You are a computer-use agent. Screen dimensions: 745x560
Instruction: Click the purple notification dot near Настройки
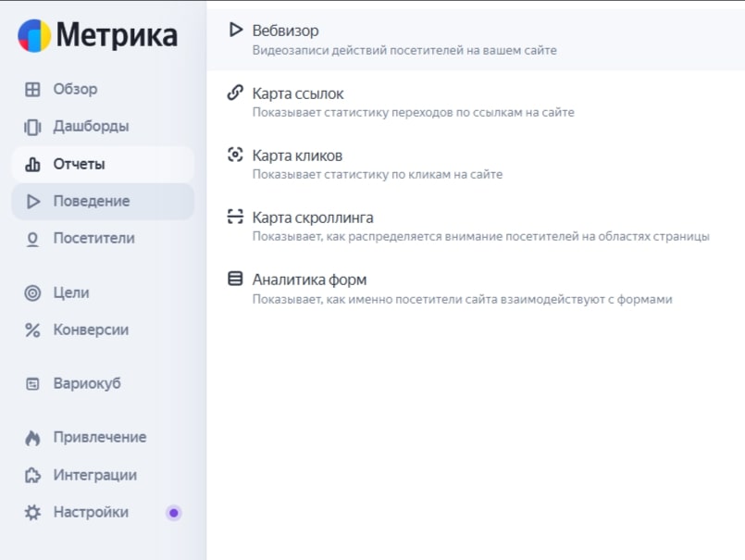point(173,513)
